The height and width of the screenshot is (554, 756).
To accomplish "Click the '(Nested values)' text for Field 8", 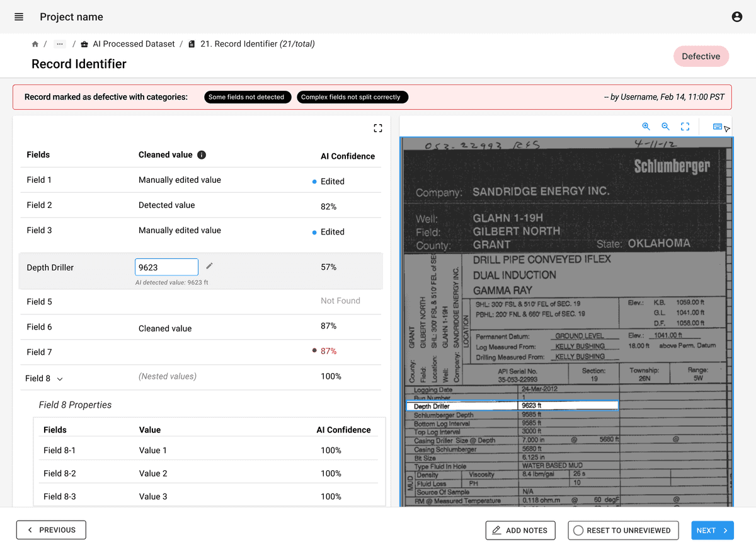I will (168, 376).
